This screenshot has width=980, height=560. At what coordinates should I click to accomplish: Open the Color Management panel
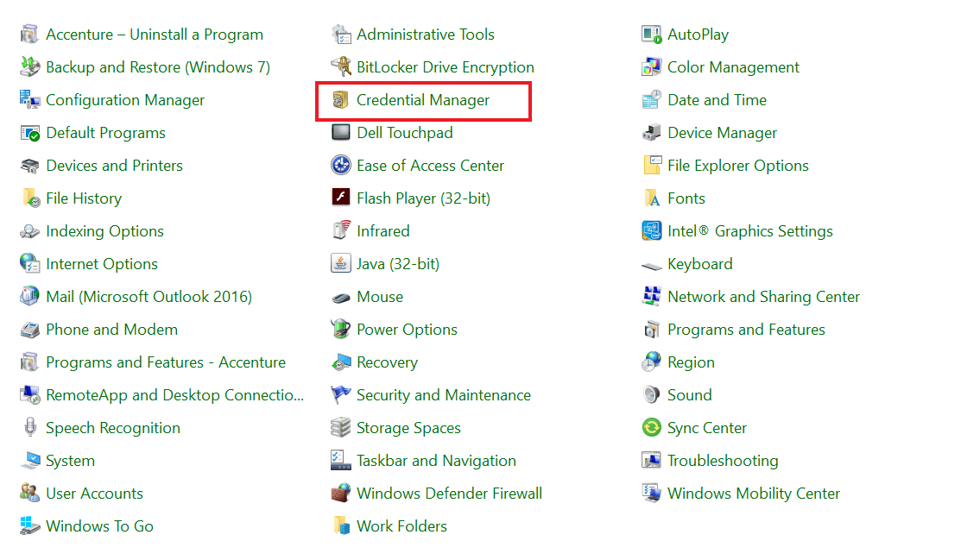pyautogui.click(x=733, y=66)
